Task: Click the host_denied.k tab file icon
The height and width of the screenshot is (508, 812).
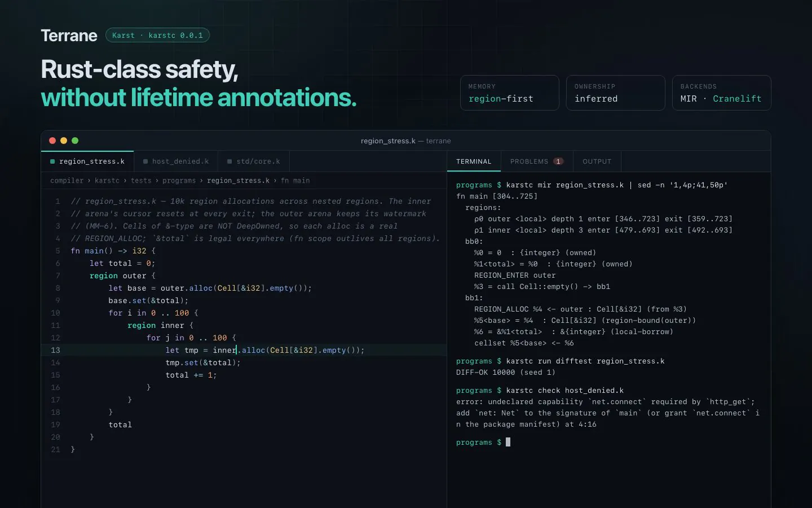Action: point(145,161)
